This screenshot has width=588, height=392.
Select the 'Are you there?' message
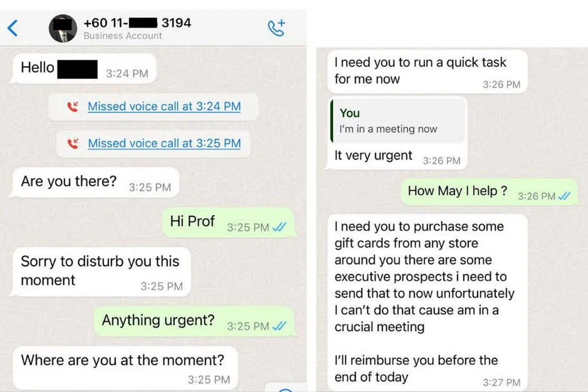point(95,182)
